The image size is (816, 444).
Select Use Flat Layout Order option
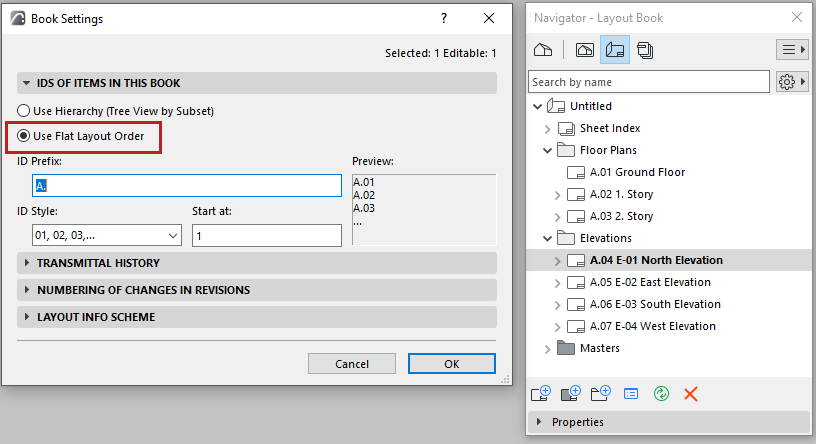[24, 136]
